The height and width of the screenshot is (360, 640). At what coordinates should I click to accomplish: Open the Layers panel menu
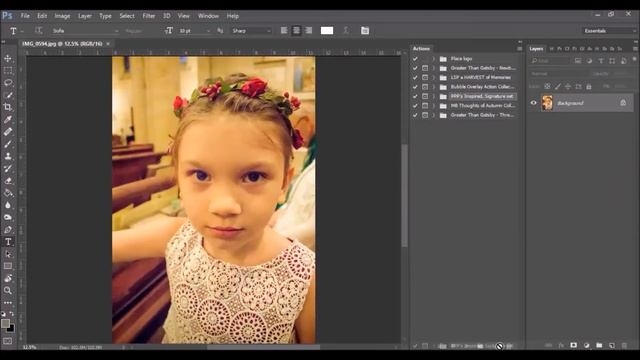click(635, 49)
